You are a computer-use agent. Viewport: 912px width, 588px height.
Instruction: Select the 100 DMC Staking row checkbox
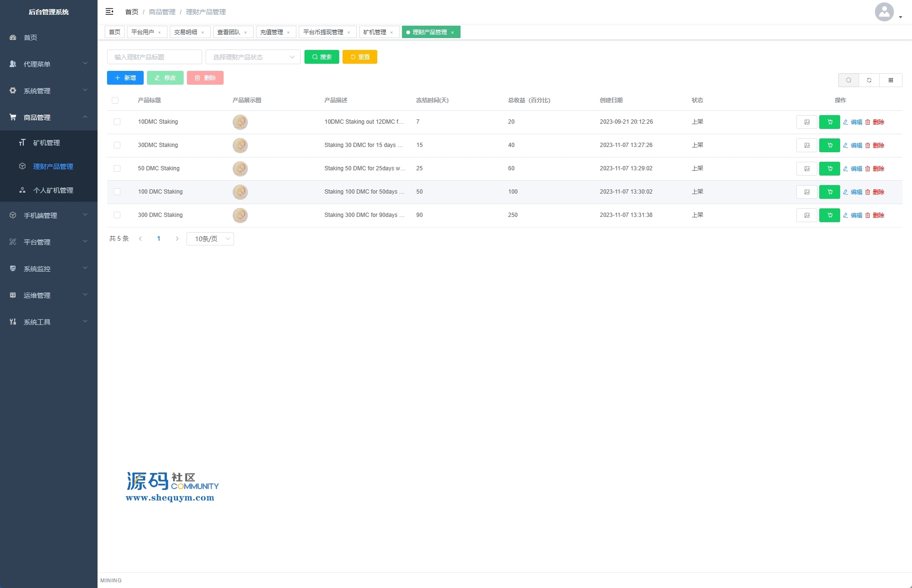coord(117,192)
